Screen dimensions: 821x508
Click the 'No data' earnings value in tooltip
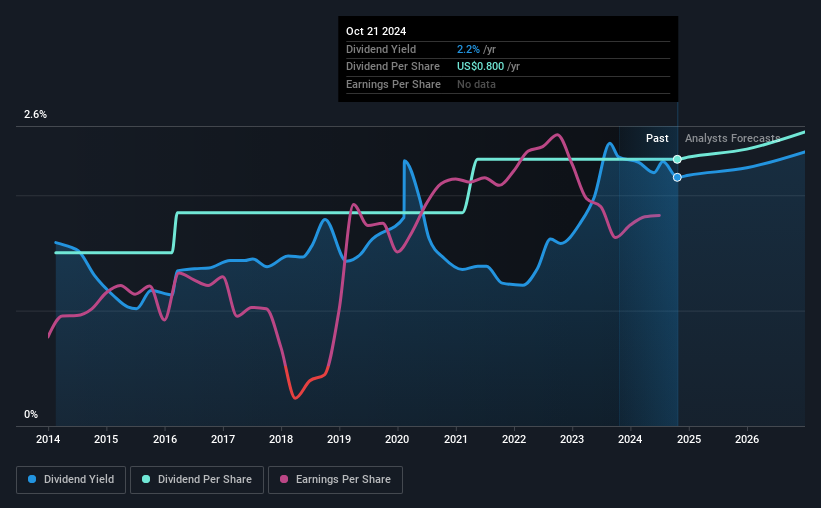pos(476,84)
